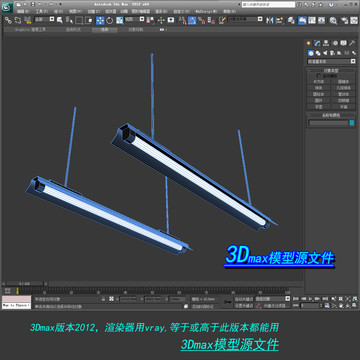Image resolution: width=360 pixels, height=360 pixels.
Task: Click the Orbit viewport navigation icon
Action: click(x=347, y=305)
